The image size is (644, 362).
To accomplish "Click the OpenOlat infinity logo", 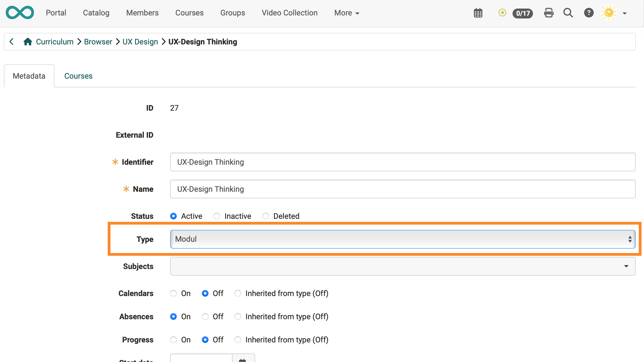I will [x=20, y=13].
